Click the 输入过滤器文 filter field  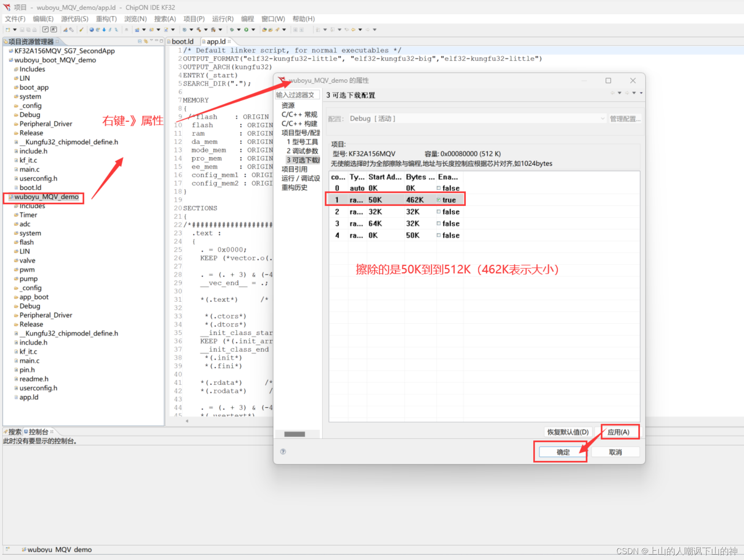tap(297, 95)
